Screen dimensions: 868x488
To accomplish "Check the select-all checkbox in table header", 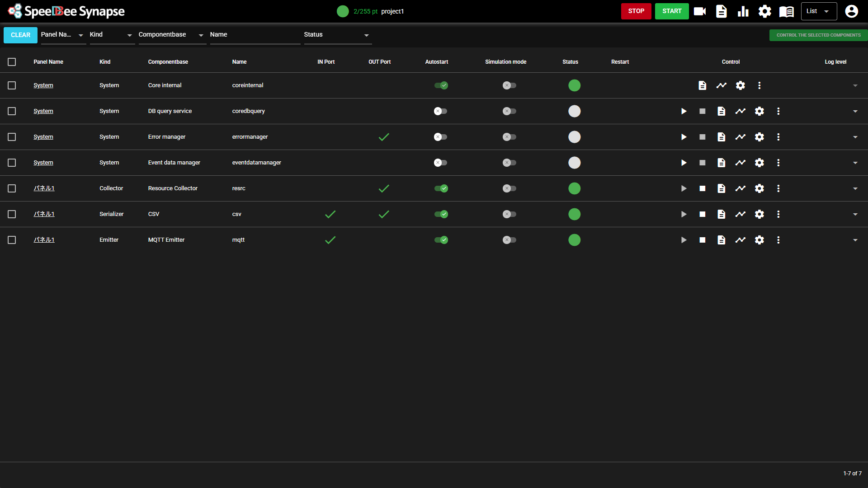I will (12, 62).
